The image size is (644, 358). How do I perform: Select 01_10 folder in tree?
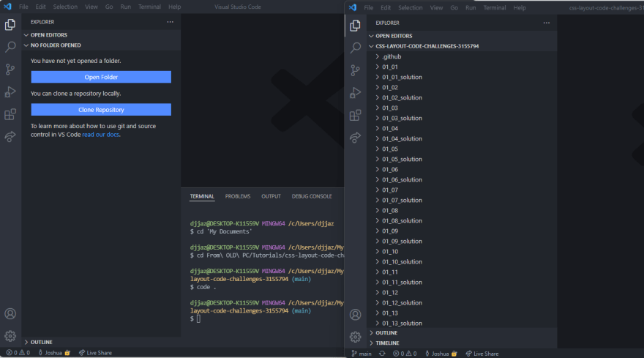pos(462,252)
